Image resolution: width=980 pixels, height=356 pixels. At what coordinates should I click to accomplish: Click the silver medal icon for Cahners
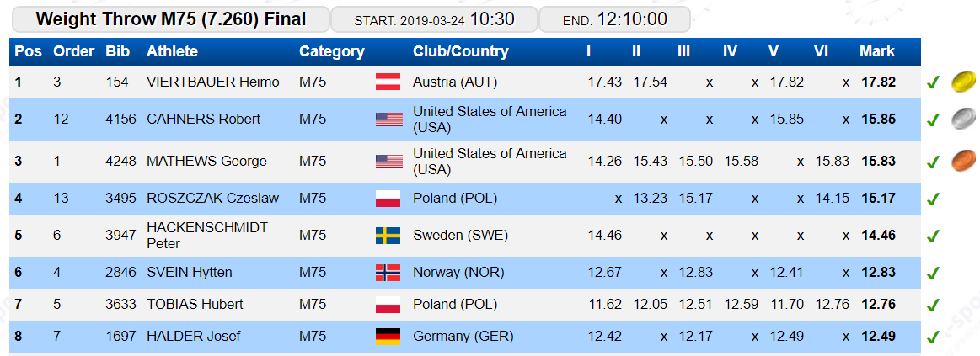[963, 120]
